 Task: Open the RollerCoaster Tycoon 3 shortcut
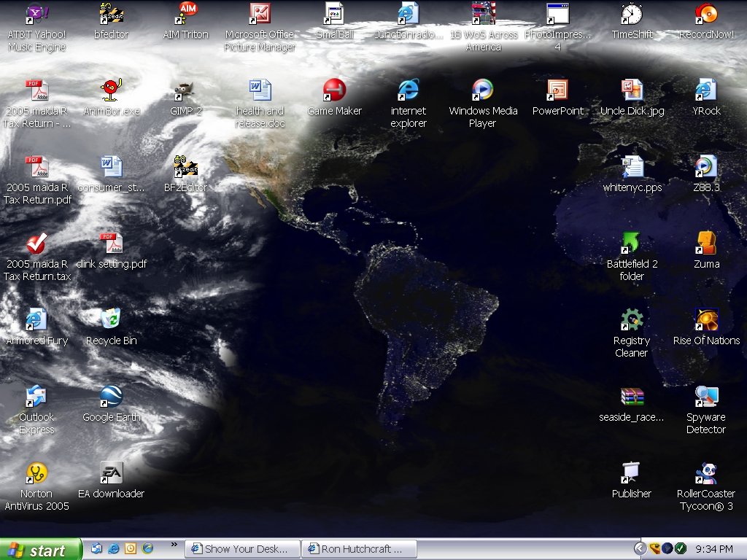[706, 474]
